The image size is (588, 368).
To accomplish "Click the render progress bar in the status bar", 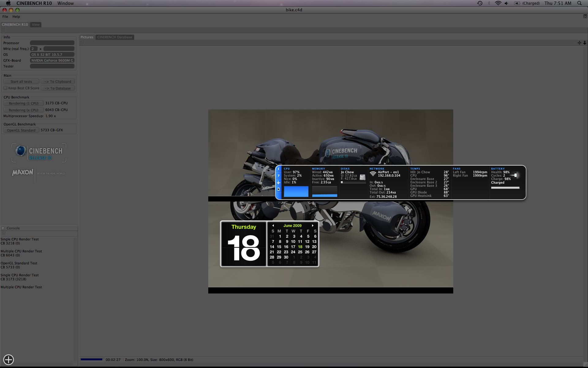I will click(91, 359).
